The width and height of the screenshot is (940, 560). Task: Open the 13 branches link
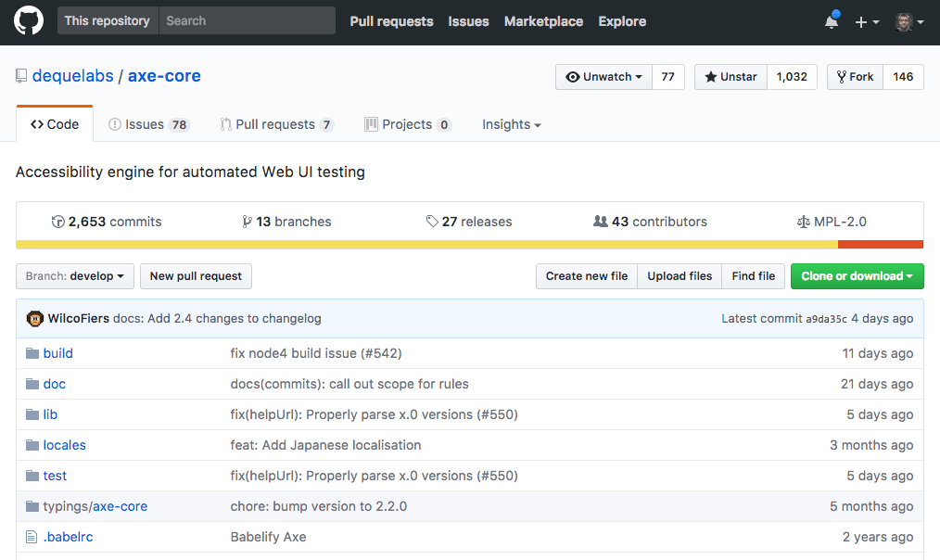click(x=286, y=222)
